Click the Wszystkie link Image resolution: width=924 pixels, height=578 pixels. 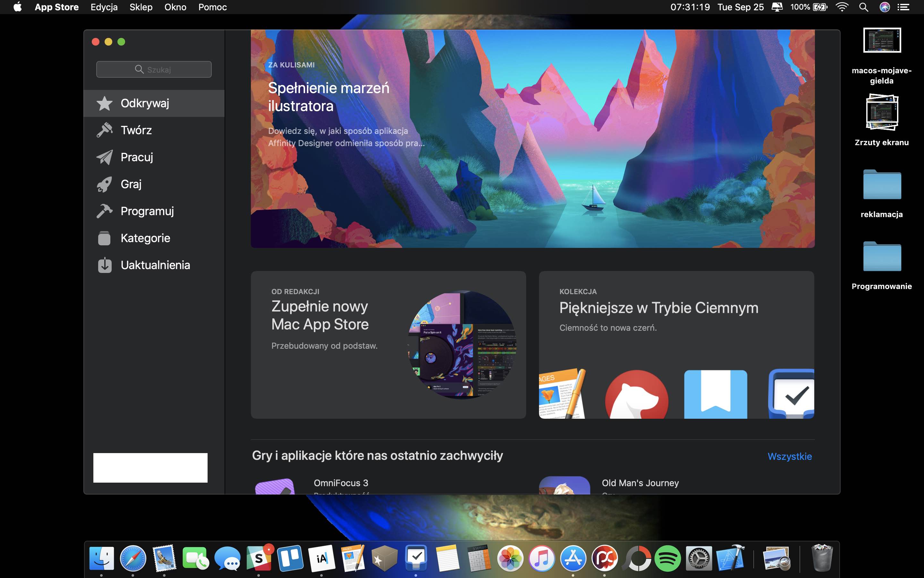coord(790,456)
